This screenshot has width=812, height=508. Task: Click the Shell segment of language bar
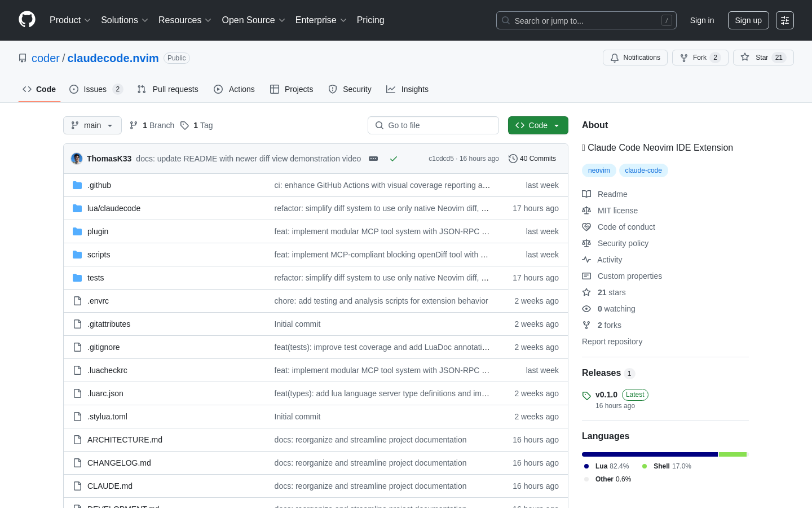[x=732, y=454]
